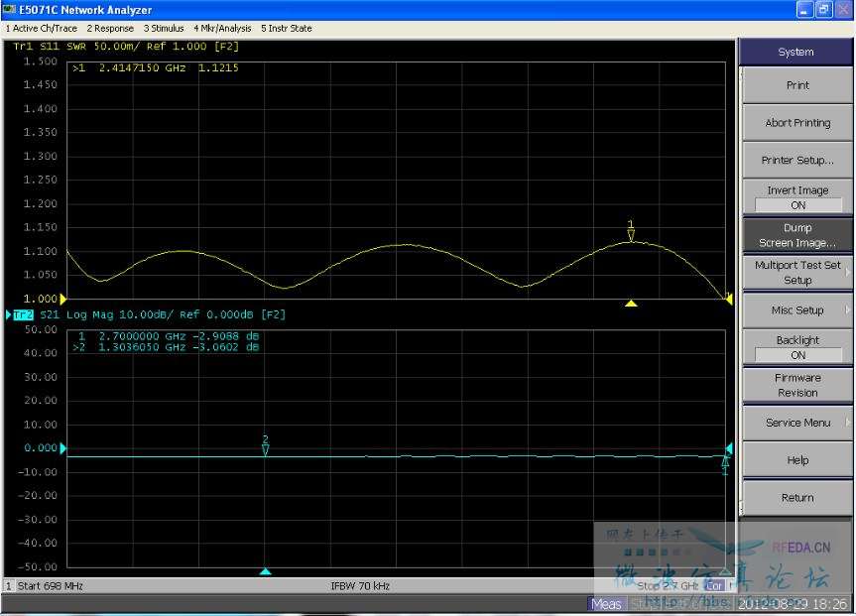This screenshot has width=856, height=616.
Task: Select the highlighted Tr2 trace label
Action: coord(23,314)
